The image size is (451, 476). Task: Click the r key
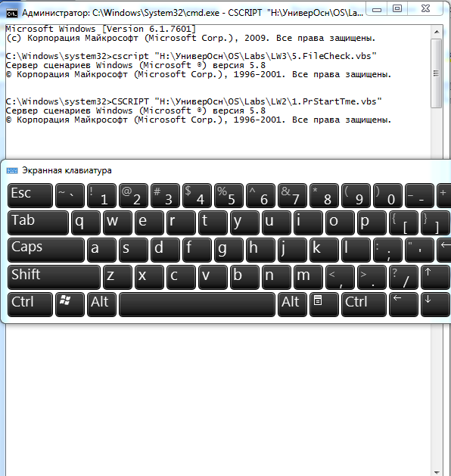coord(181,222)
